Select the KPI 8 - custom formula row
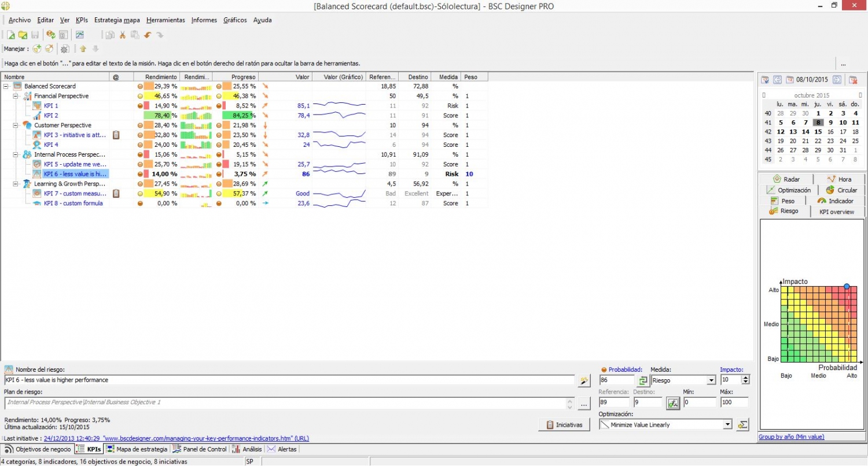The width and height of the screenshot is (868, 466). (x=73, y=204)
